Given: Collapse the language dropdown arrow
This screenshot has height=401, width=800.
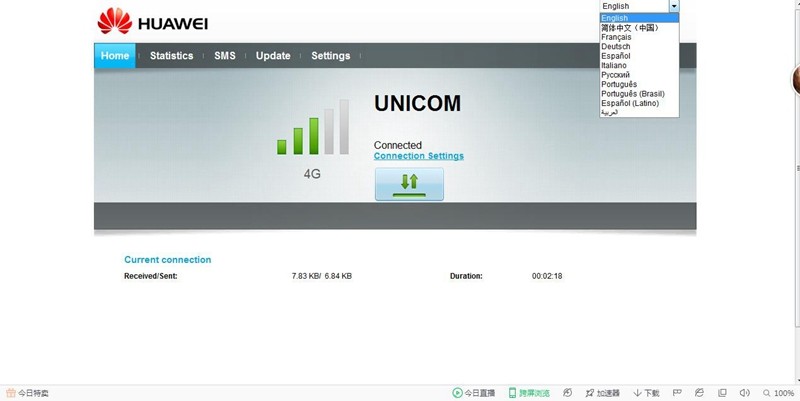Looking at the screenshot, I should [x=674, y=6].
